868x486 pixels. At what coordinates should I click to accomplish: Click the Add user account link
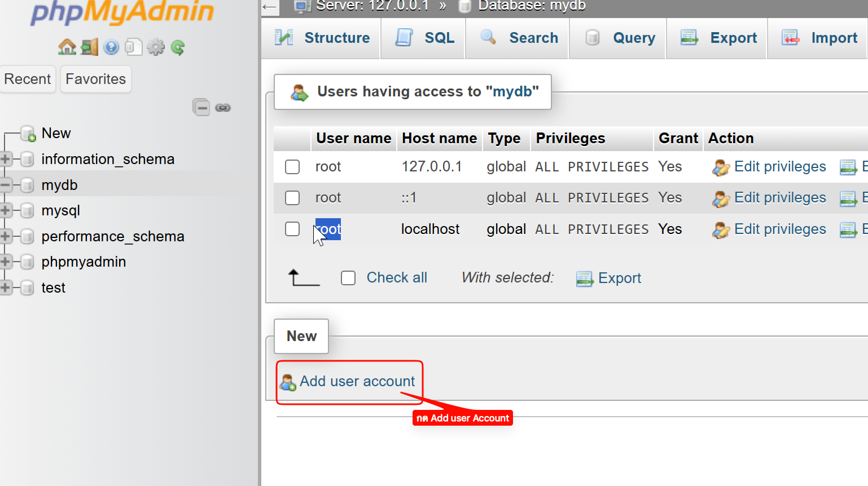click(x=357, y=382)
